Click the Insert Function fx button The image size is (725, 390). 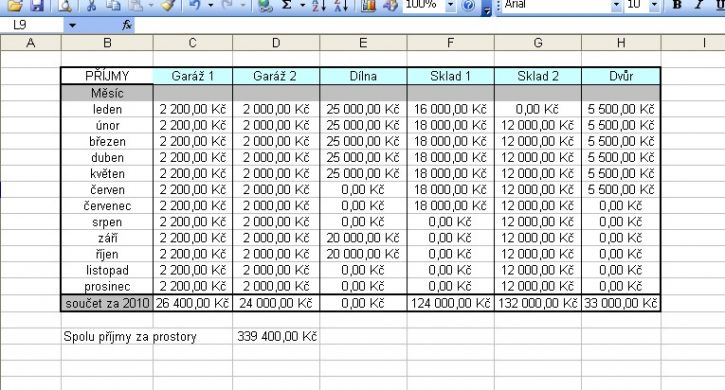(127, 25)
